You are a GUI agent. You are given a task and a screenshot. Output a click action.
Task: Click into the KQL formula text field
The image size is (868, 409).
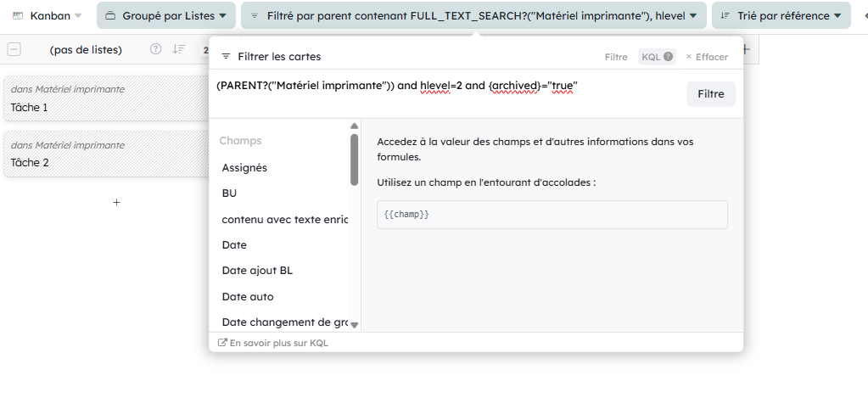point(441,93)
